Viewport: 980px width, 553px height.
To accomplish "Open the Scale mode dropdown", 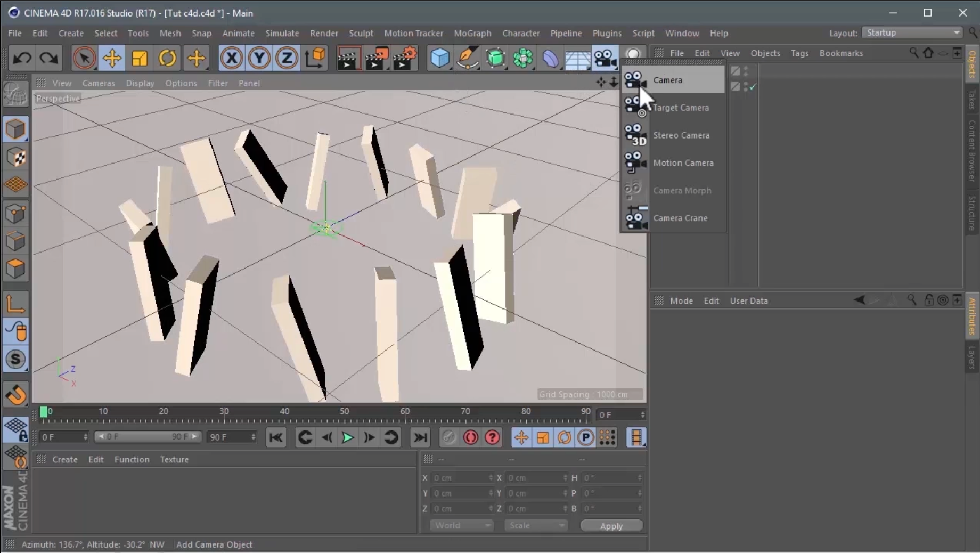I will (x=536, y=525).
